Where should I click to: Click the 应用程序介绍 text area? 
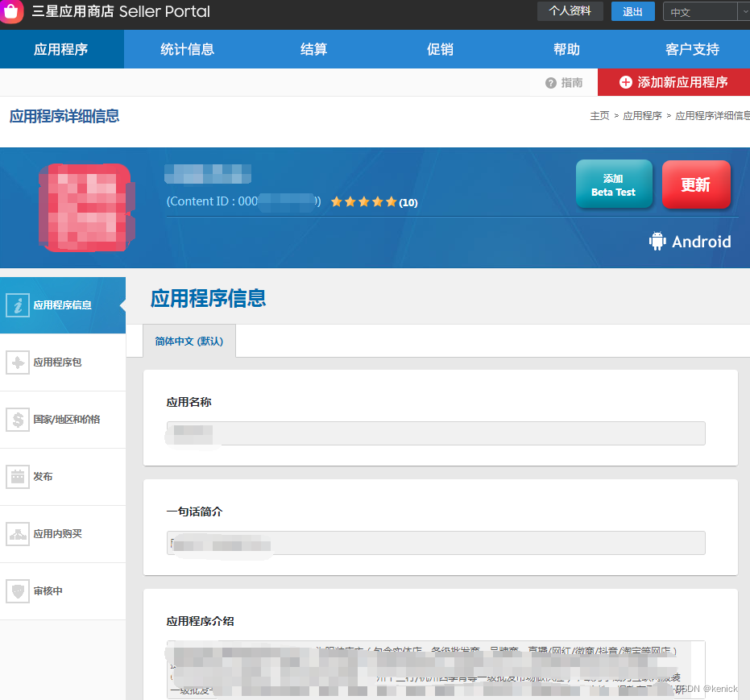click(436, 670)
